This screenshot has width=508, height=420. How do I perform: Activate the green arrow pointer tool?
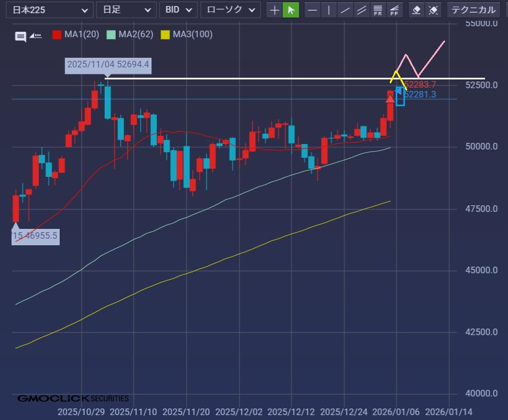pos(291,10)
